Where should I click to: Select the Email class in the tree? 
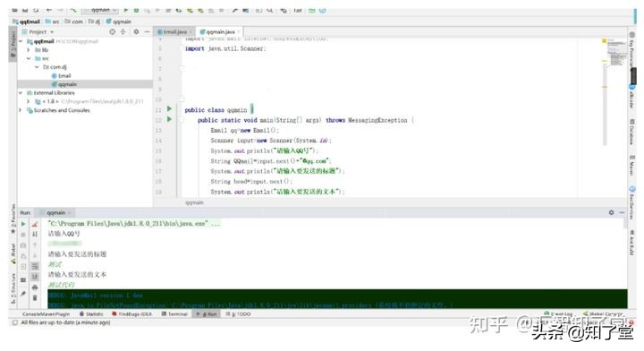click(x=61, y=75)
